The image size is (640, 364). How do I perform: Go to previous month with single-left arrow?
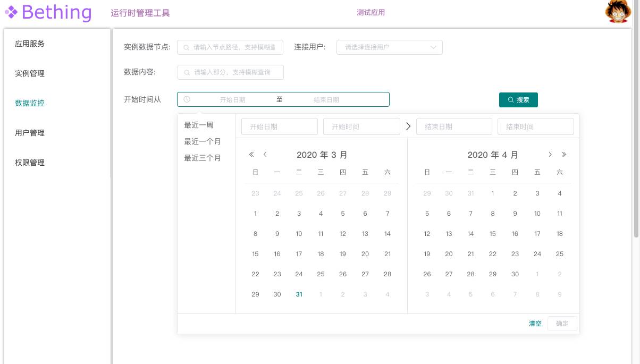click(x=265, y=155)
